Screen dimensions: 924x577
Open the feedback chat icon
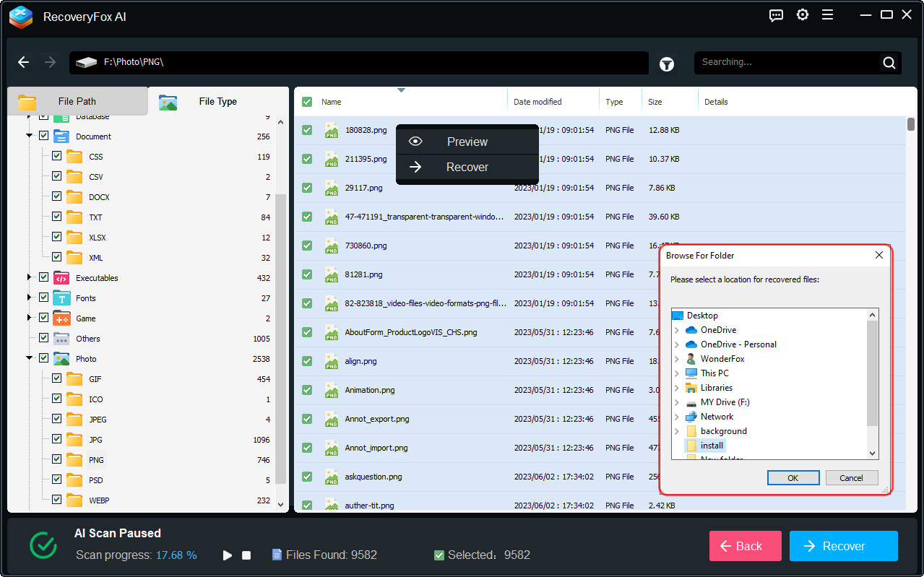776,15
